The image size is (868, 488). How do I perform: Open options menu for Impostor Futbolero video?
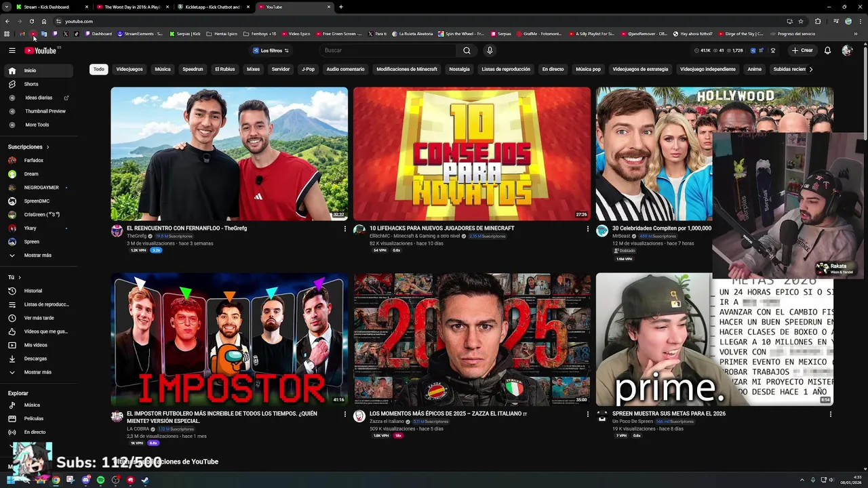(344, 414)
